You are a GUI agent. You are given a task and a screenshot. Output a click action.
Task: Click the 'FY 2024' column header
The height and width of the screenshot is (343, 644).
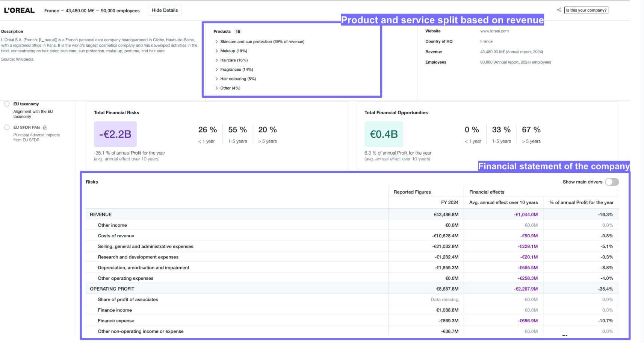click(x=450, y=202)
